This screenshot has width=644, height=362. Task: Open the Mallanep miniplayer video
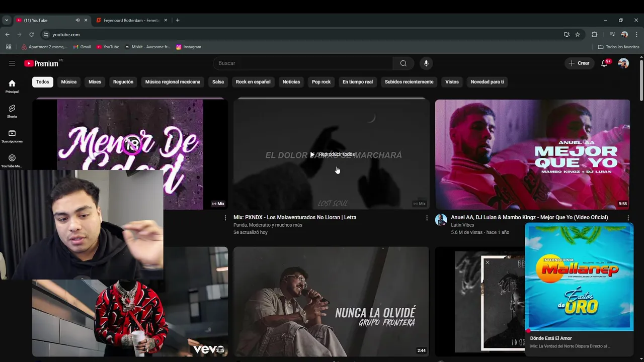point(579,277)
